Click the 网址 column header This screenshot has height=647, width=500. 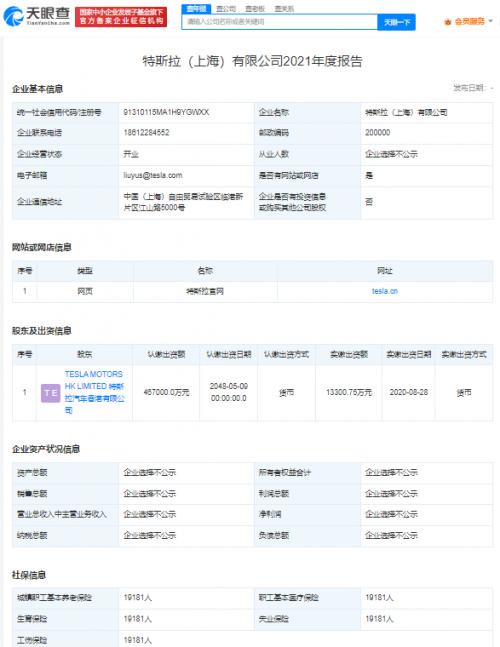(385, 271)
